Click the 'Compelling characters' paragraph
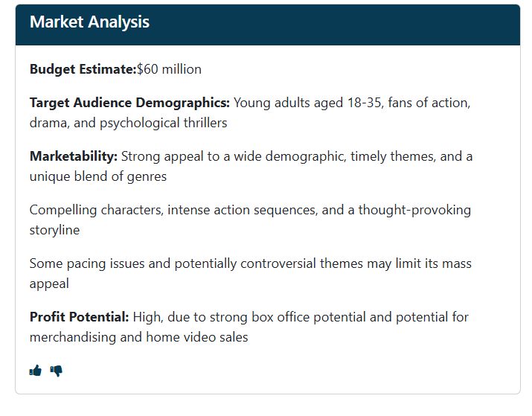The image size is (532, 416). tap(250, 220)
